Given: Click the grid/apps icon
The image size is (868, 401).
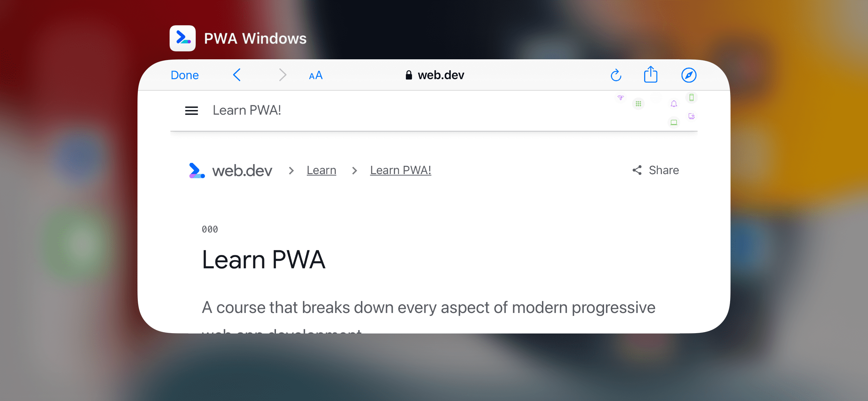Looking at the screenshot, I should (639, 104).
